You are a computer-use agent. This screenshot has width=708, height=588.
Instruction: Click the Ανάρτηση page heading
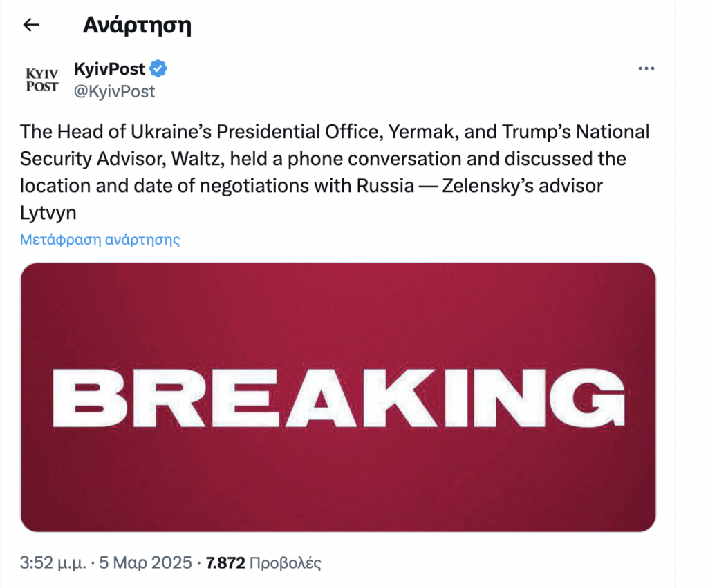[137, 26]
